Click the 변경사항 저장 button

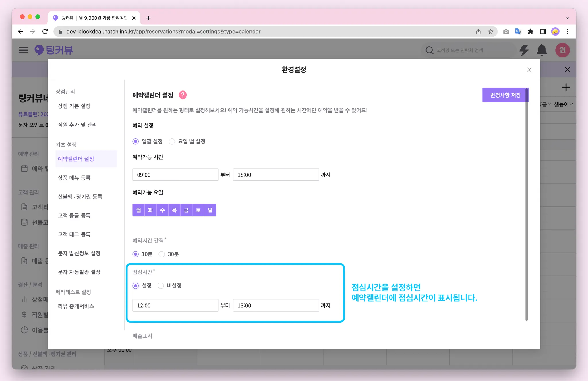[505, 95]
